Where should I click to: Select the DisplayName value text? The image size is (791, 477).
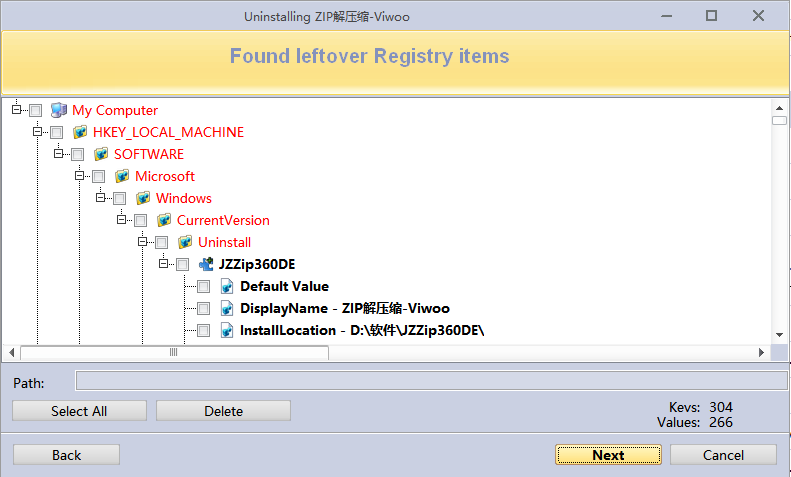[345, 309]
